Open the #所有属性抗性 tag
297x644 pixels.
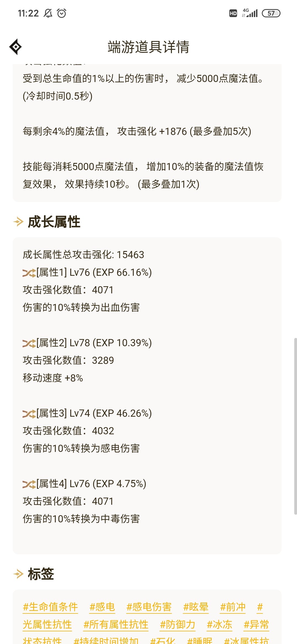(x=116, y=624)
